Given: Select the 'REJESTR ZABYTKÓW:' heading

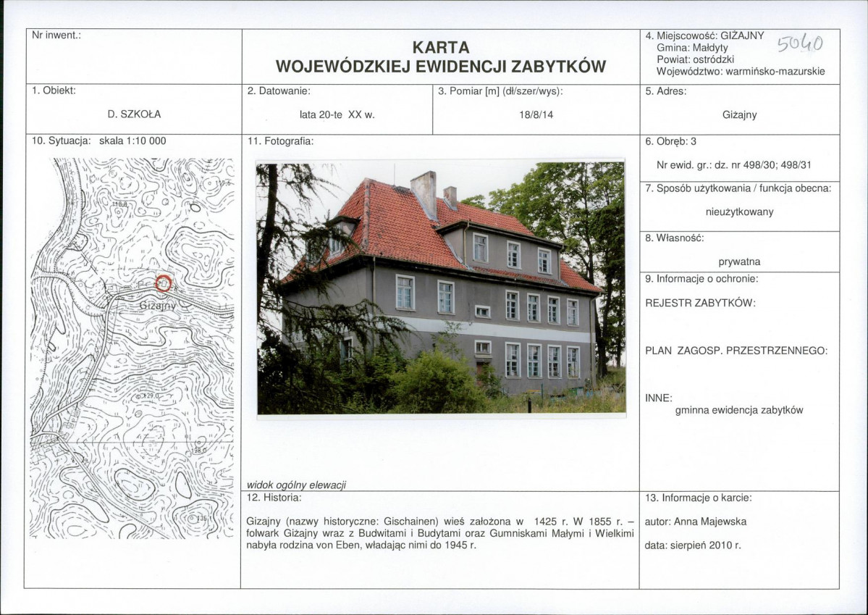Looking at the screenshot, I should point(700,303).
